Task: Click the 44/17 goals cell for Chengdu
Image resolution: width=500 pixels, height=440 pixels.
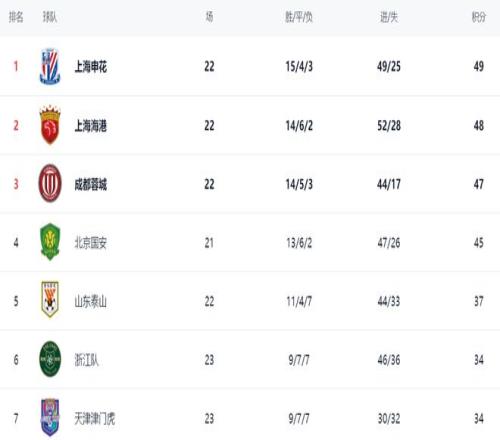Action: click(x=389, y=184)
